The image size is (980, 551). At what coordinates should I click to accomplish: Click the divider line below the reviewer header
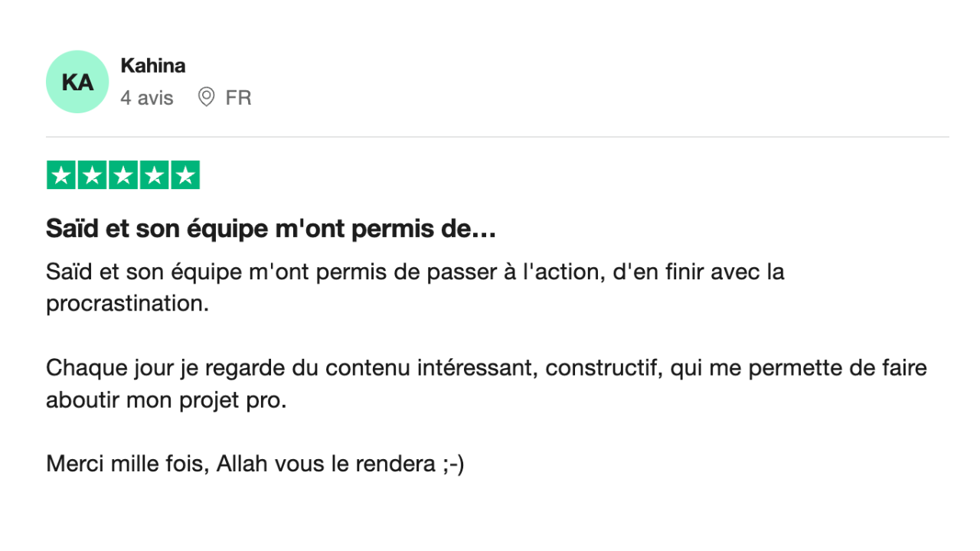click(498, 138)
